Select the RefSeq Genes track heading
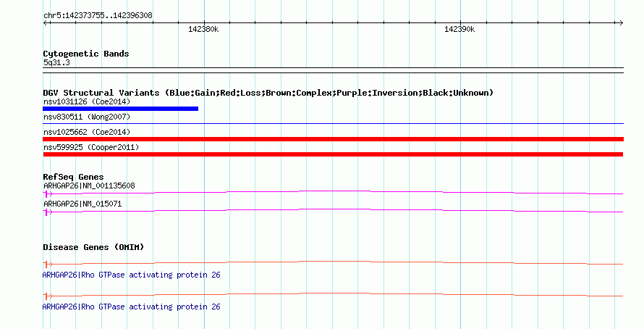The width and height of the screenshot is (644, 329). coord(74,177)
